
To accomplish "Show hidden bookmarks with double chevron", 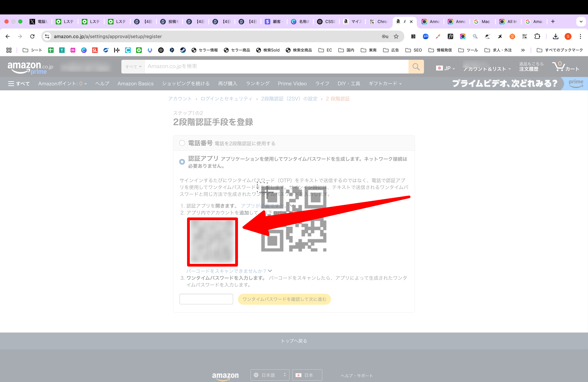I will 523,50.
